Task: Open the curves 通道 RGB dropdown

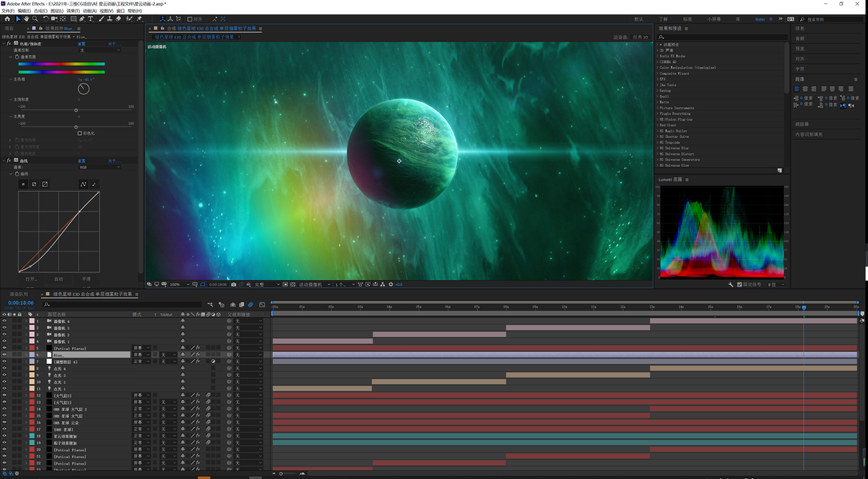Action: pos(100,167)
